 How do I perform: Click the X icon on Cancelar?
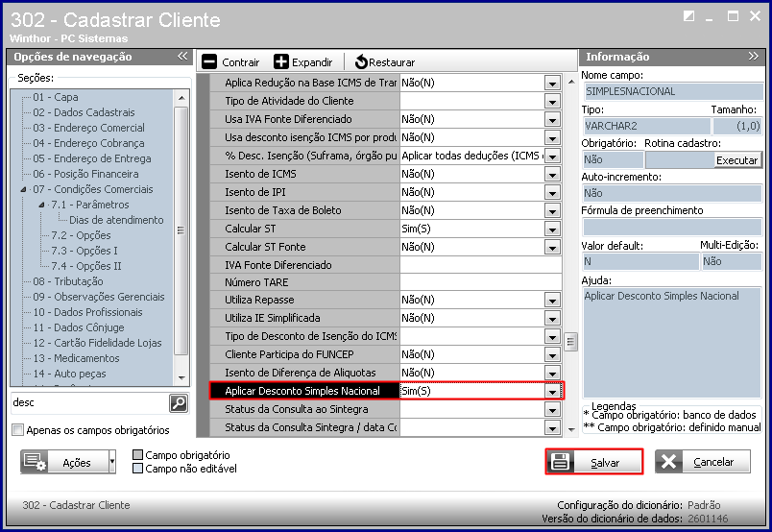[x=668, y=462]
